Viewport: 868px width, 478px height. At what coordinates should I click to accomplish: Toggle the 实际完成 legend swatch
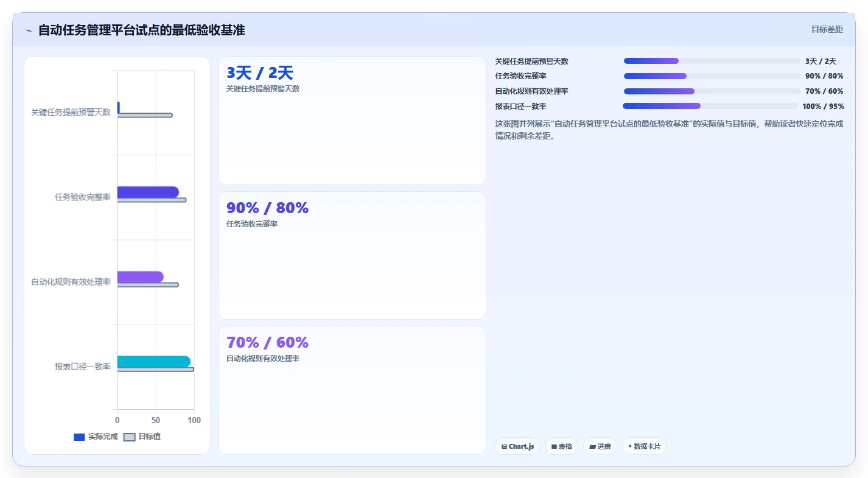point(79,437)
